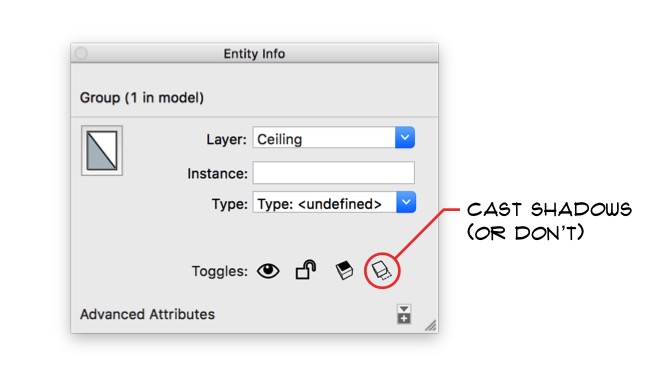Click the empty Instance name field
Viewport: 672px width, 384px height.
tap(333, 173)
